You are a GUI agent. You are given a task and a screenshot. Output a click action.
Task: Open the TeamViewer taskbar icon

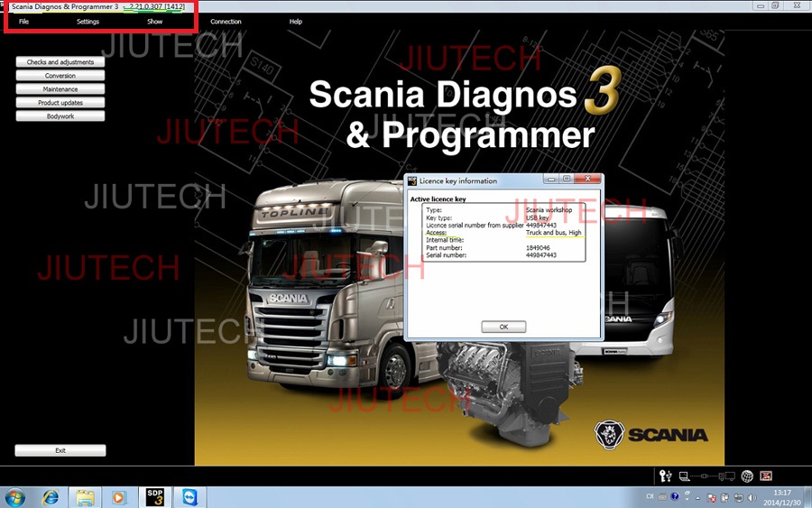pyautogui.click(x=190, y=498)
